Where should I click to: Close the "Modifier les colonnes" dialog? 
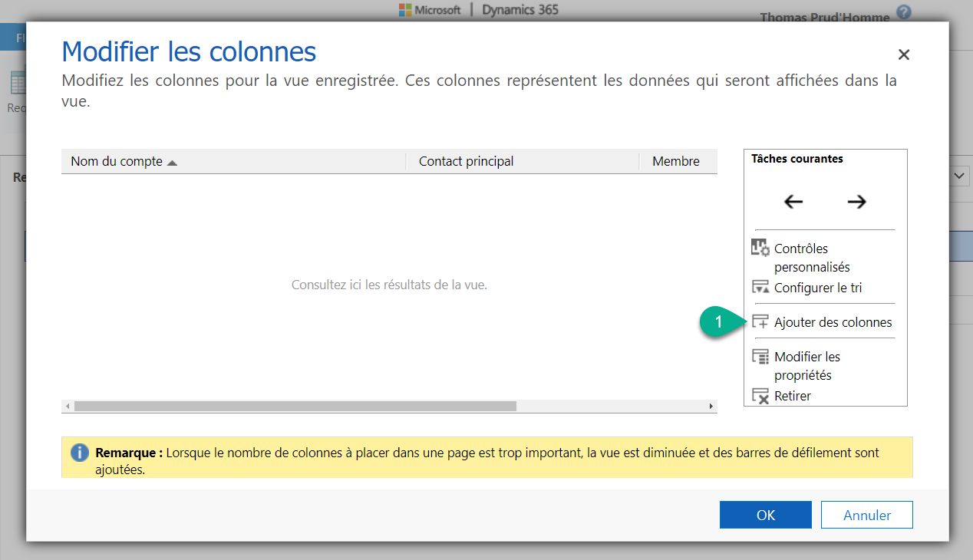(x=903, y=54)
